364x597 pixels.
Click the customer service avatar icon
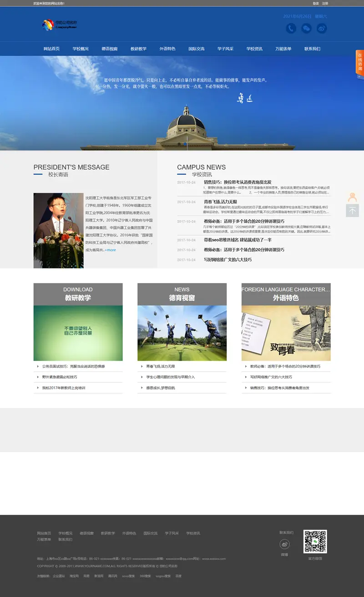(352, 197)
